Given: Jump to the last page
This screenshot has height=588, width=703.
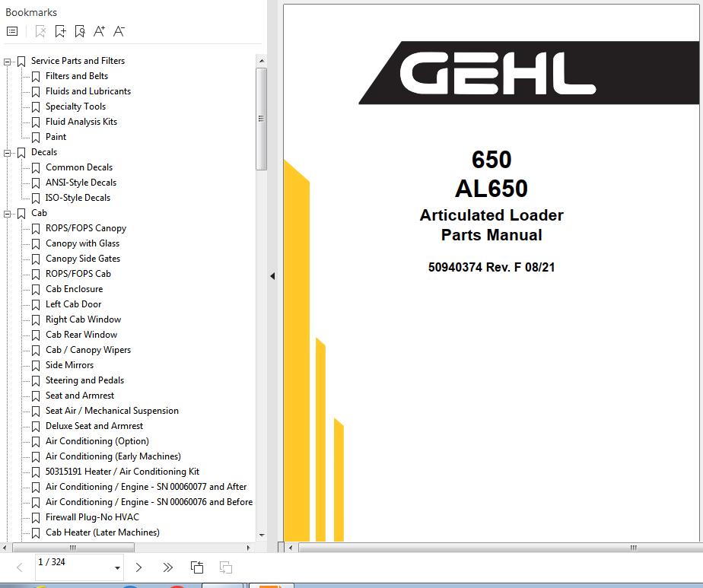Looking at the screenshot, I should click(x=167, y=567).
